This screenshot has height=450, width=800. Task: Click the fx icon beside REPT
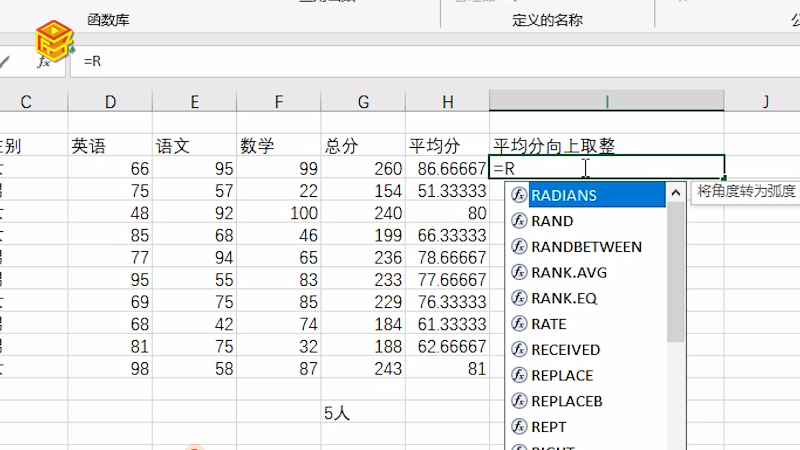pos(518,427)
